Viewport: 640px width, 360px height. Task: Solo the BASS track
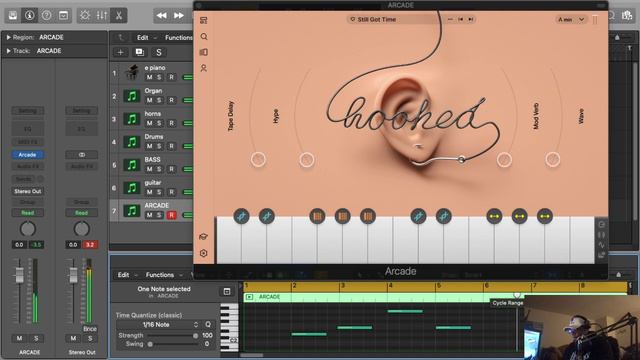[x=159, y=169]
